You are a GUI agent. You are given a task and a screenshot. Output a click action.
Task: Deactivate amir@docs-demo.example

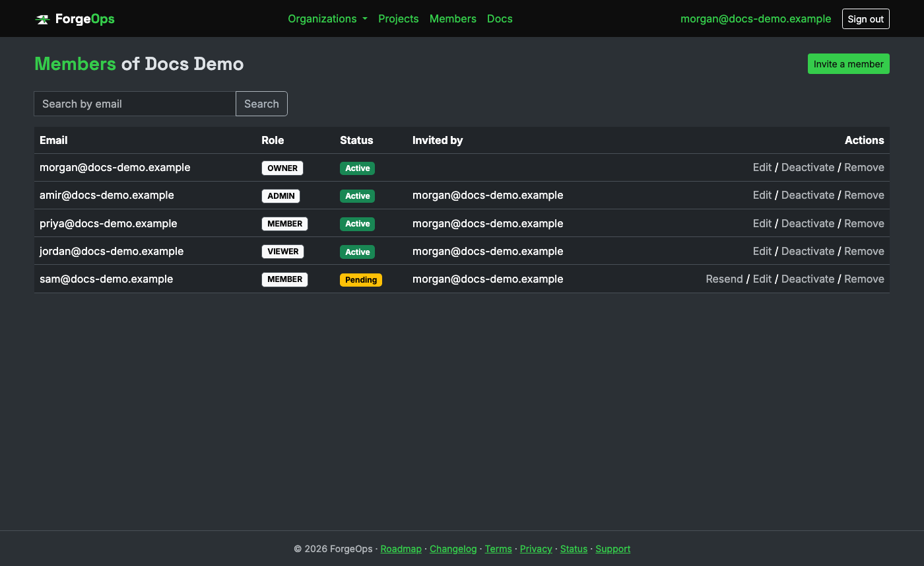[808, 195]
